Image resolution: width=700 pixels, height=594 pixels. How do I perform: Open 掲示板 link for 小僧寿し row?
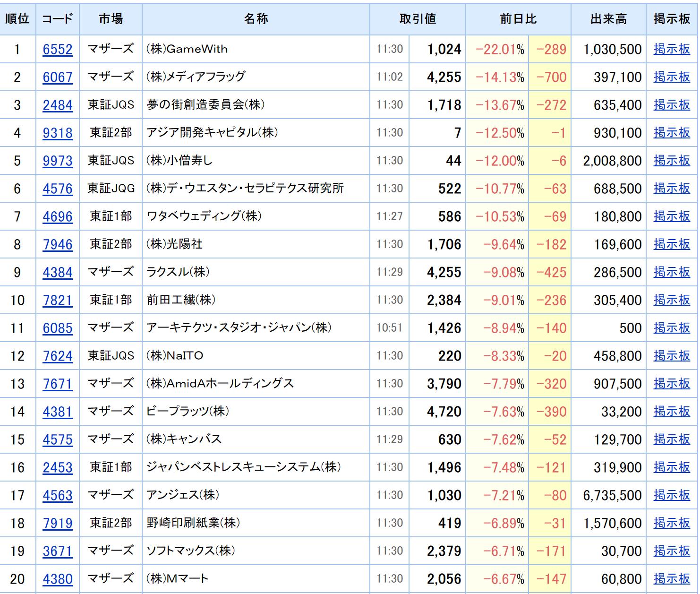tap(672, 160)
